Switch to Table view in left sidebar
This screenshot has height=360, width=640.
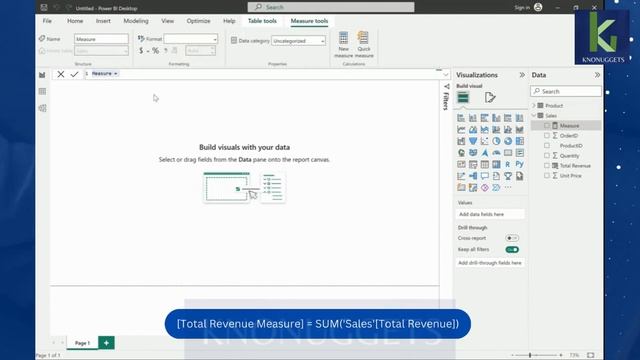[x=42, y=91]
